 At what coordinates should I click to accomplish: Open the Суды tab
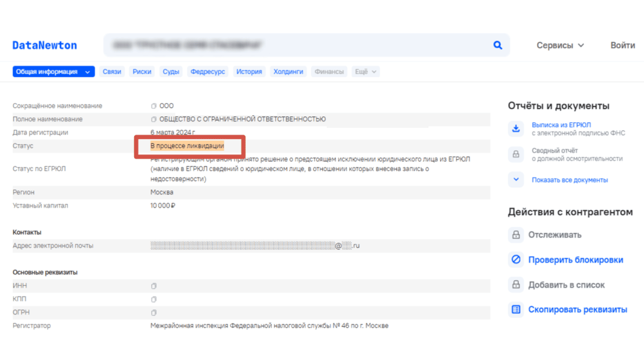coord(171,71)
